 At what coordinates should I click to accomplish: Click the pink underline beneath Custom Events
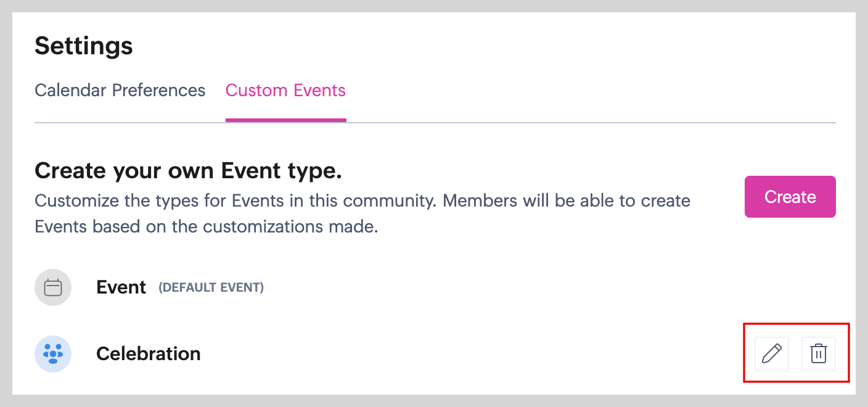pos(285,120)
